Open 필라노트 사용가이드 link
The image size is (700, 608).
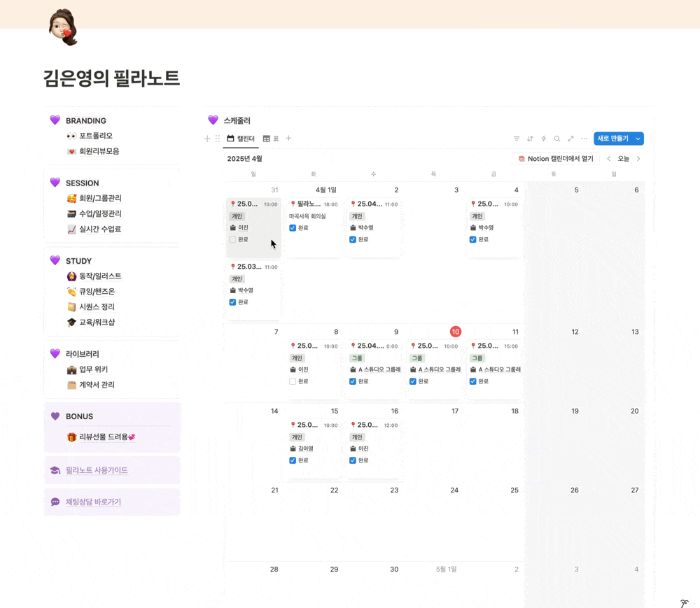pos(97,470)
